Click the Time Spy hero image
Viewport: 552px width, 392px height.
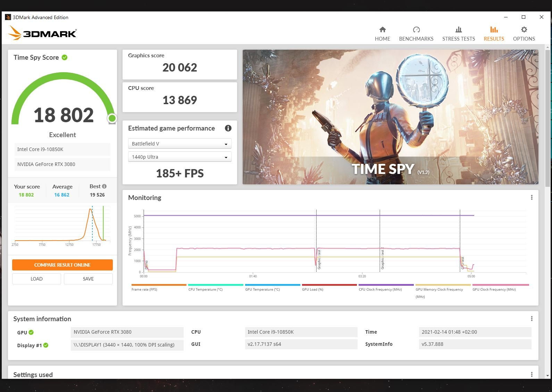click(390, 117)
